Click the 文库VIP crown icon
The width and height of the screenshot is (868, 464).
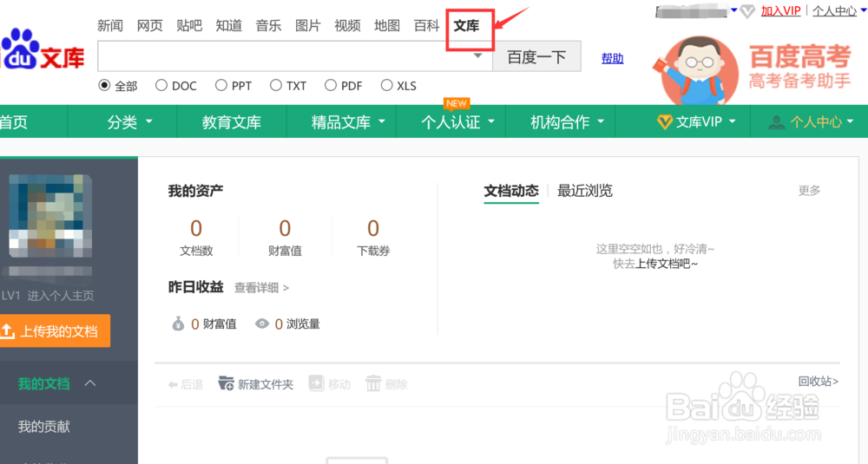[x=664, y=121]
